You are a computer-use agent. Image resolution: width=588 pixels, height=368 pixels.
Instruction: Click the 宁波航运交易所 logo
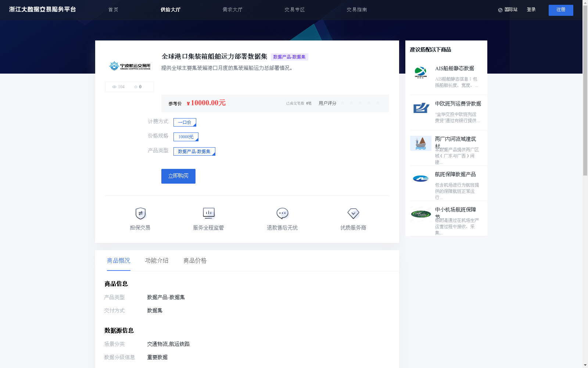click(130, 66)
